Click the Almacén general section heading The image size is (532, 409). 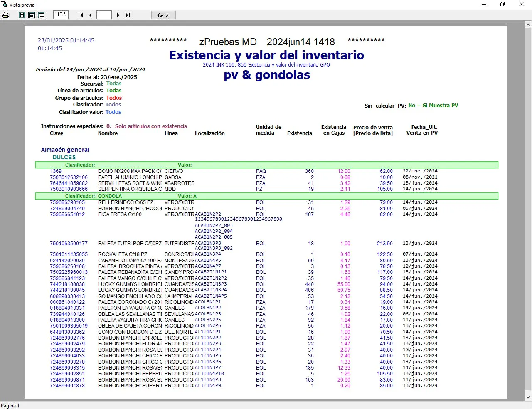65,150
